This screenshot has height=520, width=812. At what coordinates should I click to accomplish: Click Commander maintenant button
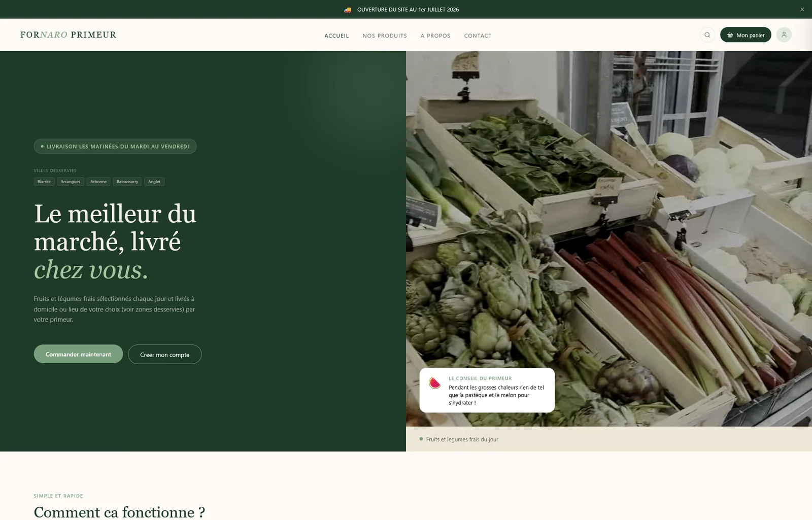[x=78, y=354]
